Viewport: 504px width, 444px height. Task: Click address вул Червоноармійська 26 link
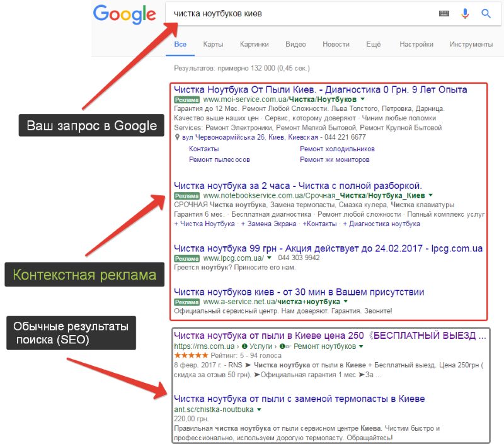point(250,137)
